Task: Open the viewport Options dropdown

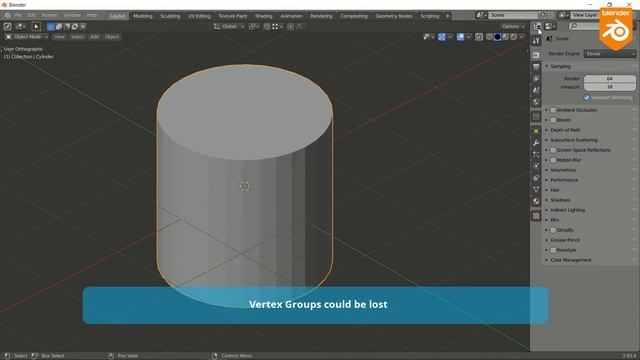Action: [x=513, y=27]
